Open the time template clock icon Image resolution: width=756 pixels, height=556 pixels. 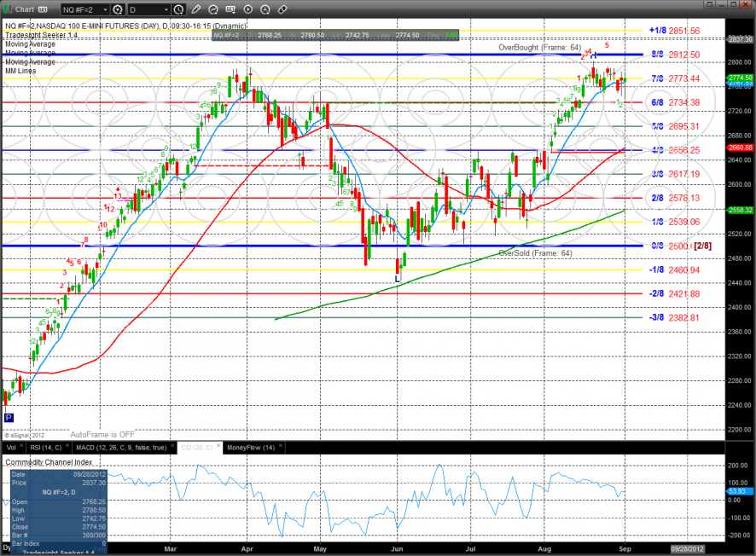pos(178,9)
